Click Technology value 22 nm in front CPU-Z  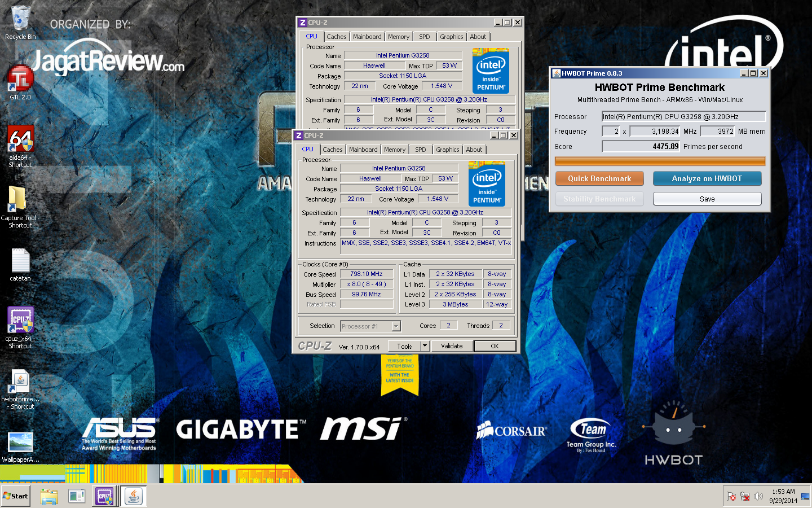pyautogui.click(x=356, y=199)
